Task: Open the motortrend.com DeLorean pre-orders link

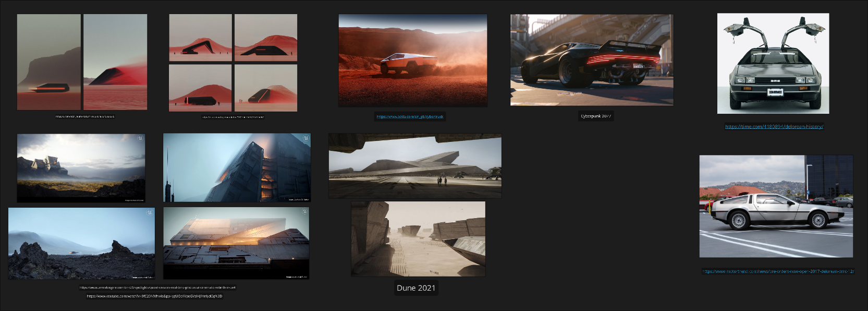Action: click(x=778, y=271)
